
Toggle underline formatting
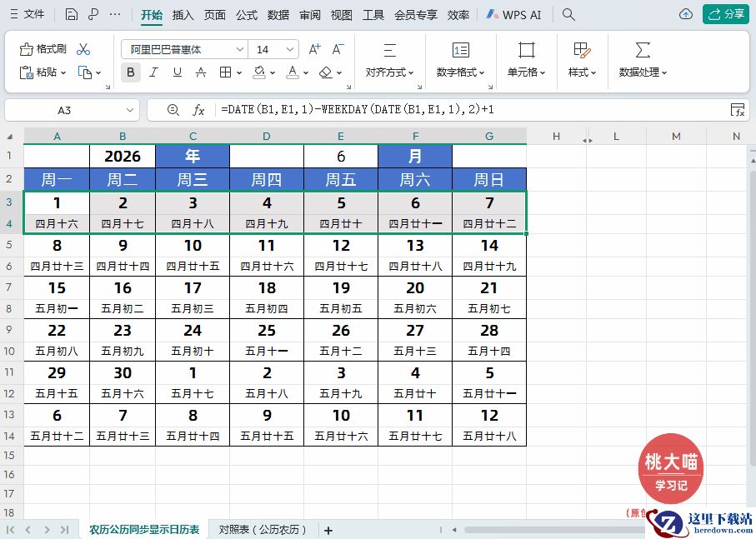(x=178, y=72)
